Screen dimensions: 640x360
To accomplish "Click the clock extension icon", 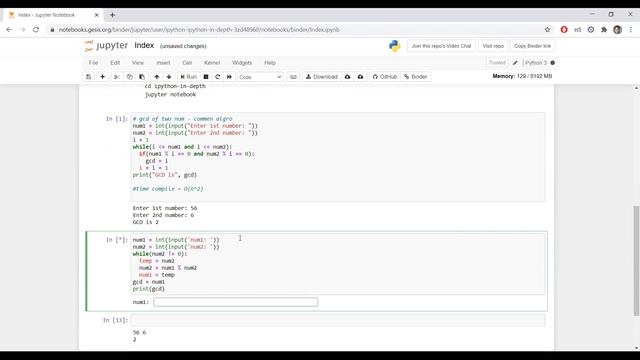I will [591, 29].
